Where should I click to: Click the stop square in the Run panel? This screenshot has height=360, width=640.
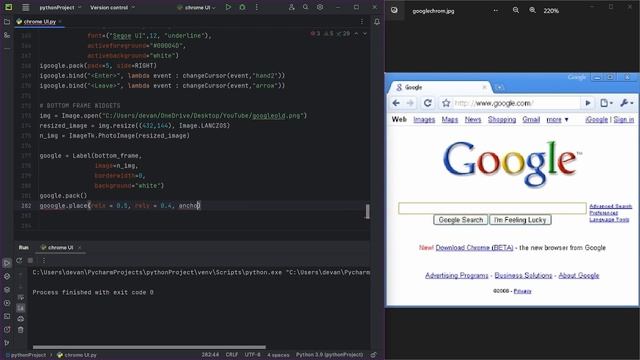30,260
